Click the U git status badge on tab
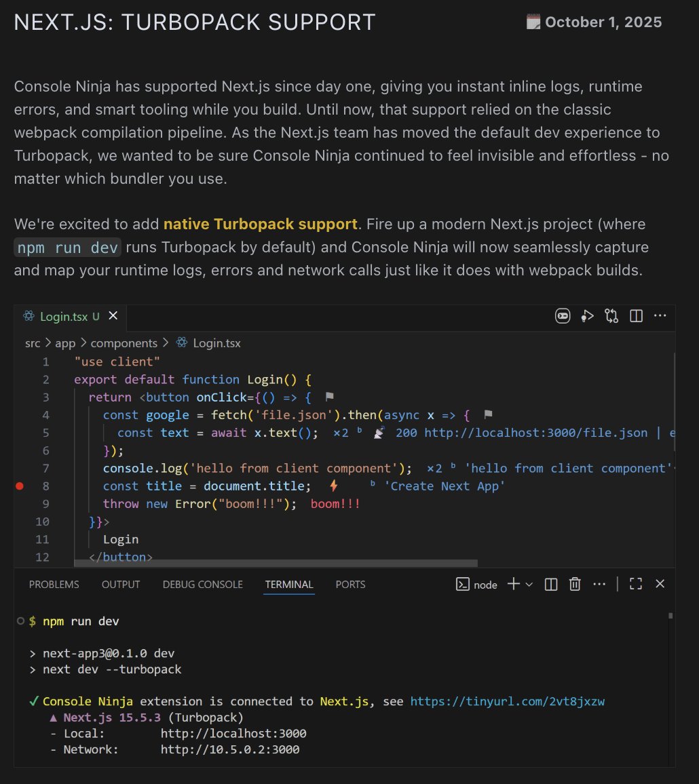This screenshot has width=699, height=784. (x=96, y=317)
